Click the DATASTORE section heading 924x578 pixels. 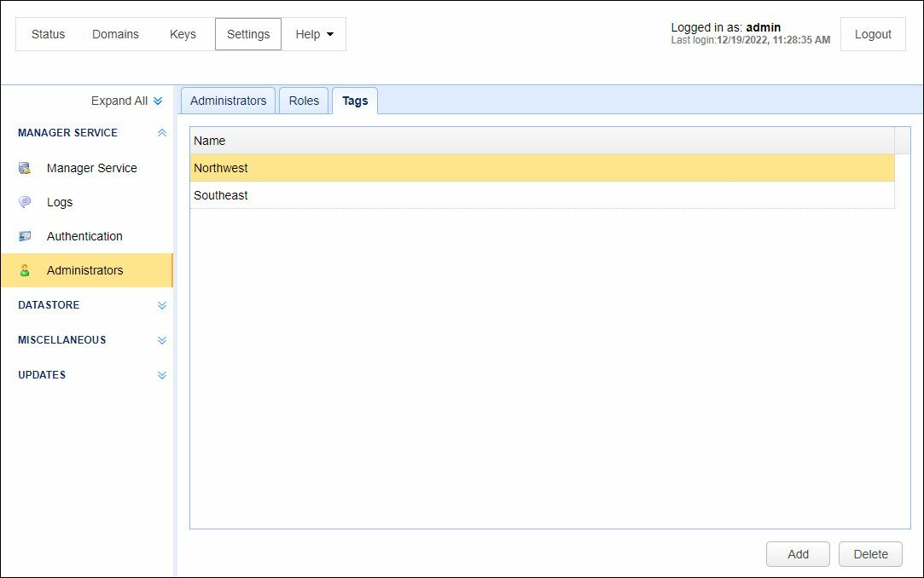49,305
